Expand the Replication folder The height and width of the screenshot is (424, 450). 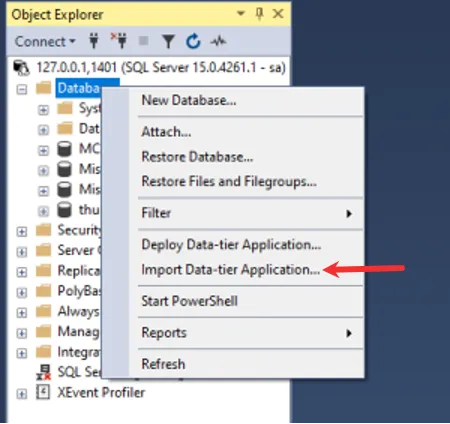[x=22, y=272]
